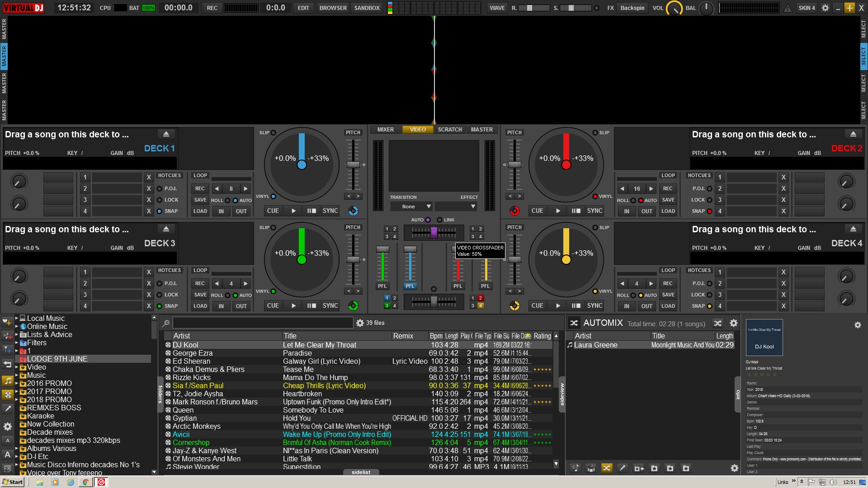
Task: Enable PFL for the blue deck channel
Action: (x=410, y=286)
